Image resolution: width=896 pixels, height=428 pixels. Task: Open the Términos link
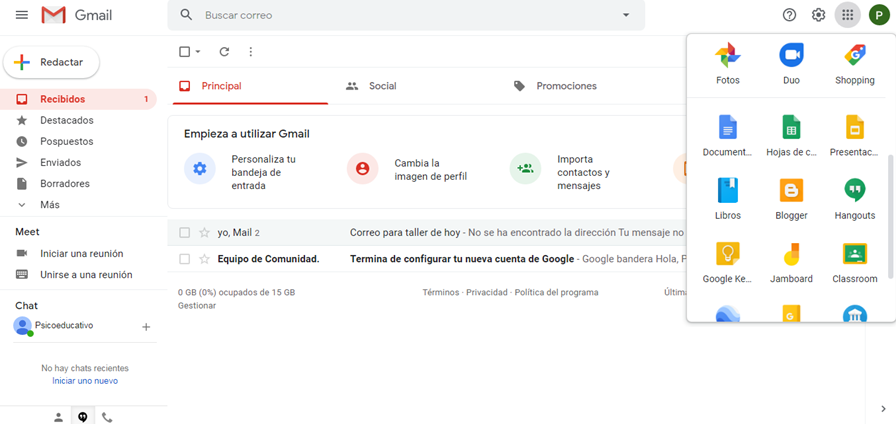[441, 293]
